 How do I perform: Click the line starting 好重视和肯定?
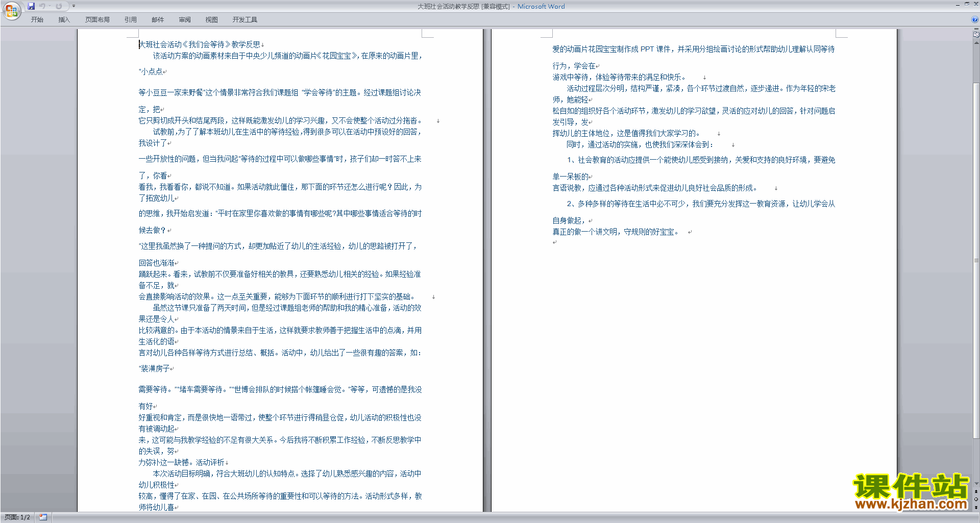pos(280,418)
